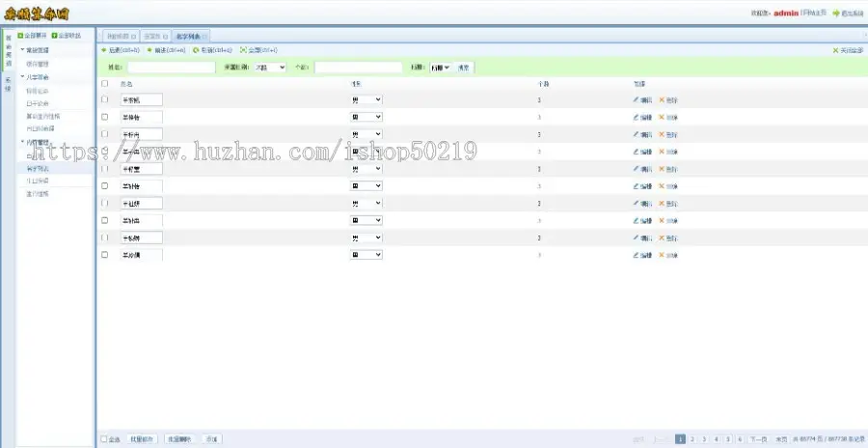Click the edit pencil in second table row
The image size is (868, 448).
point(637,117)
